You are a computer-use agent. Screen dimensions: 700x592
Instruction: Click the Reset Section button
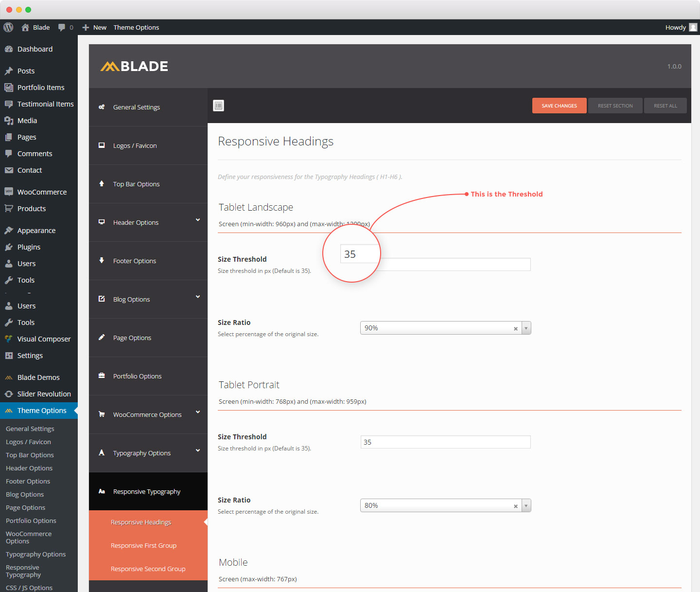coord(615,106)
